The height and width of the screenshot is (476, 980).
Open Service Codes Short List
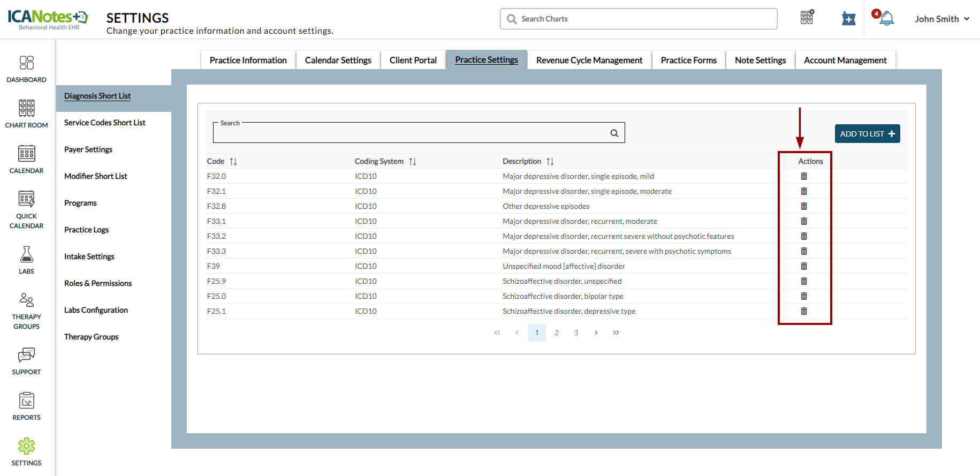click(105, 123)
